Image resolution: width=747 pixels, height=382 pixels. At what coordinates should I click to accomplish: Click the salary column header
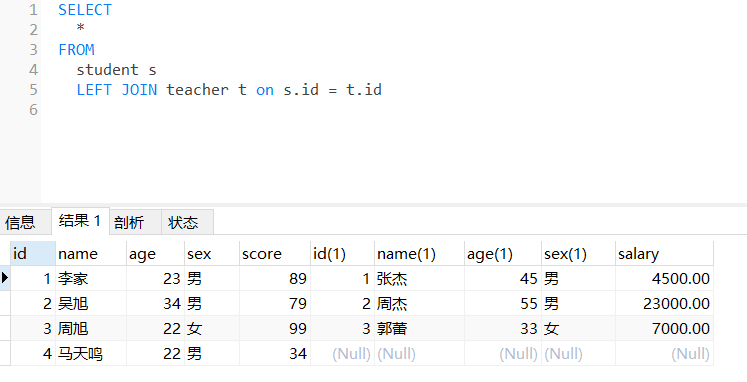(x=664, y=253)
